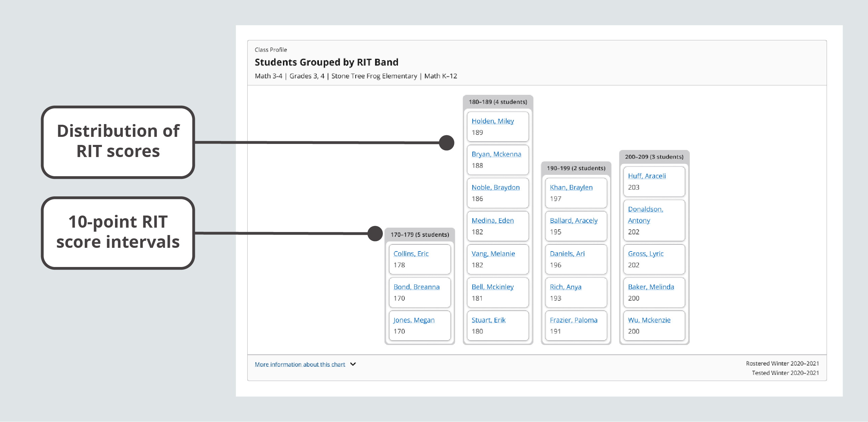The height and width of the screenshot is (422, 868).
Task: Select Noble, Braydon student link
Action: point(495,187)
